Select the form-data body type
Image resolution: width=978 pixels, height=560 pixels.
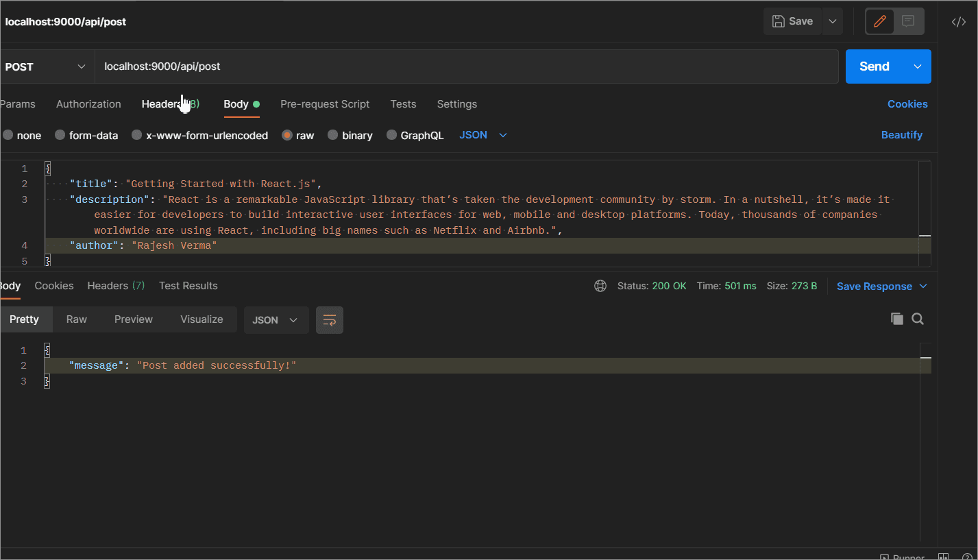click(60, 136)
